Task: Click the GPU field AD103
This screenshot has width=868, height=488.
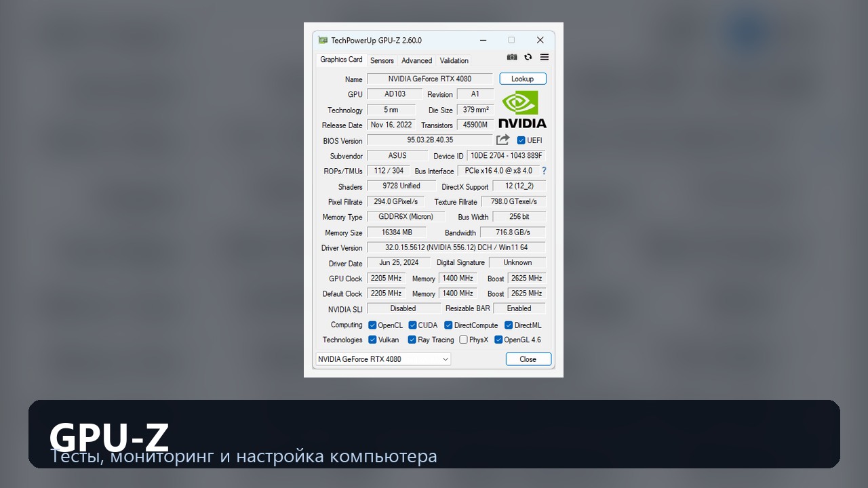Action: click(395, 94)
